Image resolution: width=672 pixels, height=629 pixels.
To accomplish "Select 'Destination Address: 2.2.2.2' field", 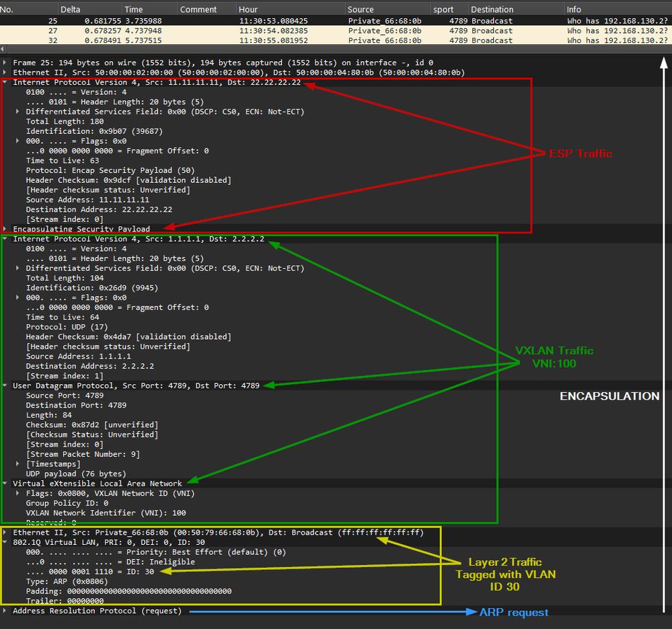I will (x=90, y=366).
